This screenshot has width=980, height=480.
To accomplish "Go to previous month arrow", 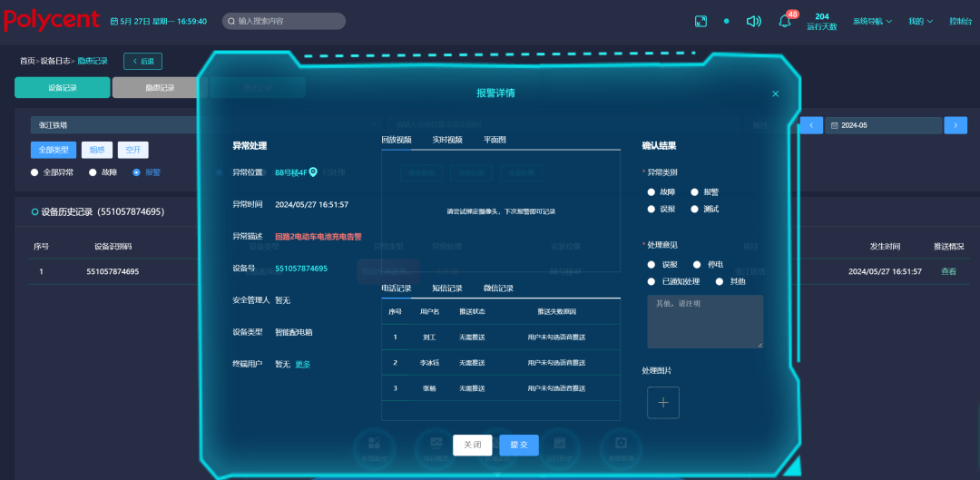I will click(811, 125).
